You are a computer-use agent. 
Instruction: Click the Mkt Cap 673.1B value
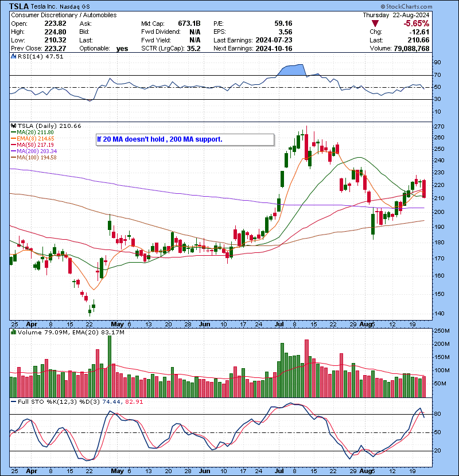189,24
